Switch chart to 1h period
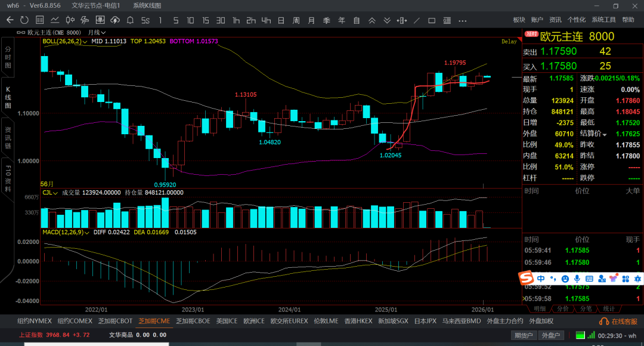The height and width of the screenshot is (346, 644). point(236,20)
